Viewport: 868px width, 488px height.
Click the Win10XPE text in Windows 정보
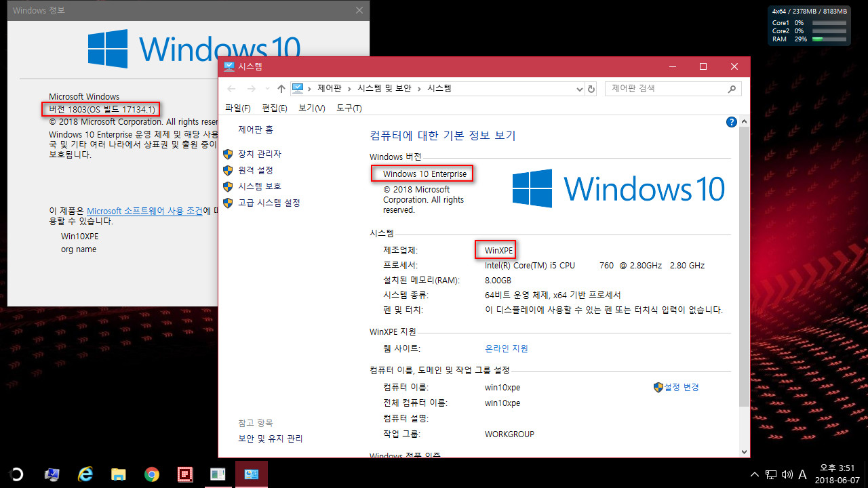(x=79, y=237)
